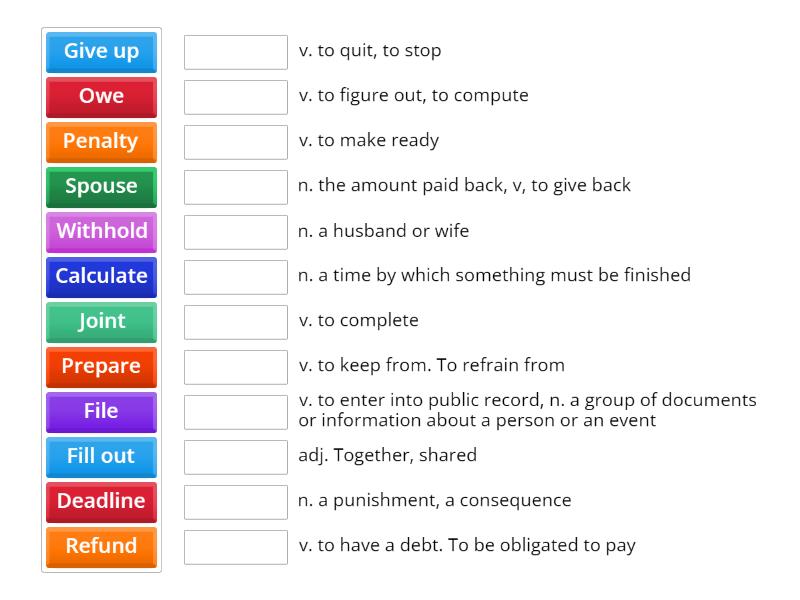Screen dimensions: 800x600
Task: Click the 'Refund' word tile
Action: [100, 547]
